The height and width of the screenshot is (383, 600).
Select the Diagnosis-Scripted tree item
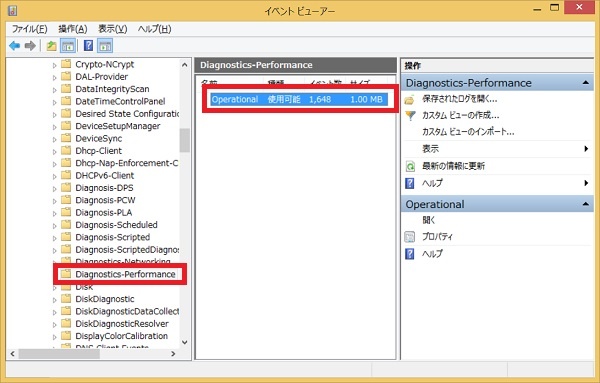(112, 237)
